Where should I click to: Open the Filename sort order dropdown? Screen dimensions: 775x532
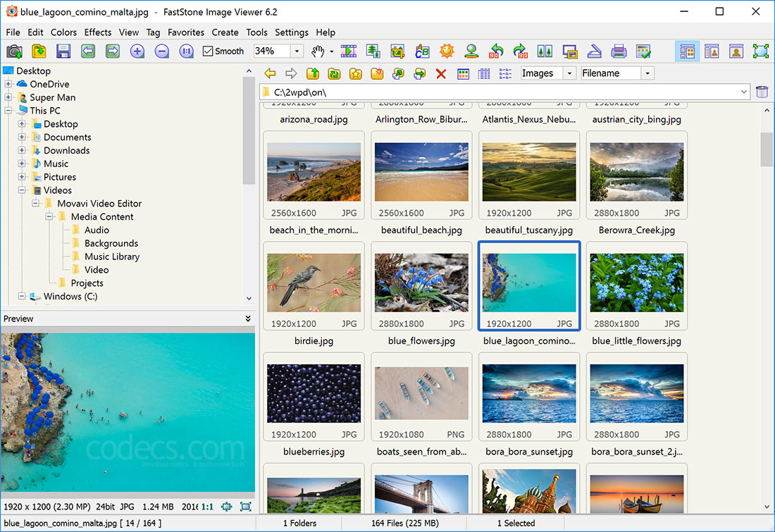tap(647, 73)
